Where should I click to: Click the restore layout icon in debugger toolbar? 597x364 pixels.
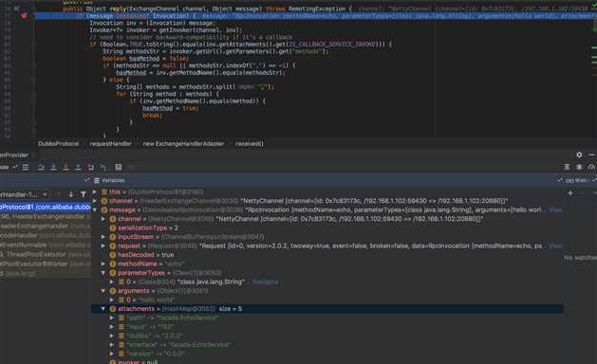tap(567, 167)
